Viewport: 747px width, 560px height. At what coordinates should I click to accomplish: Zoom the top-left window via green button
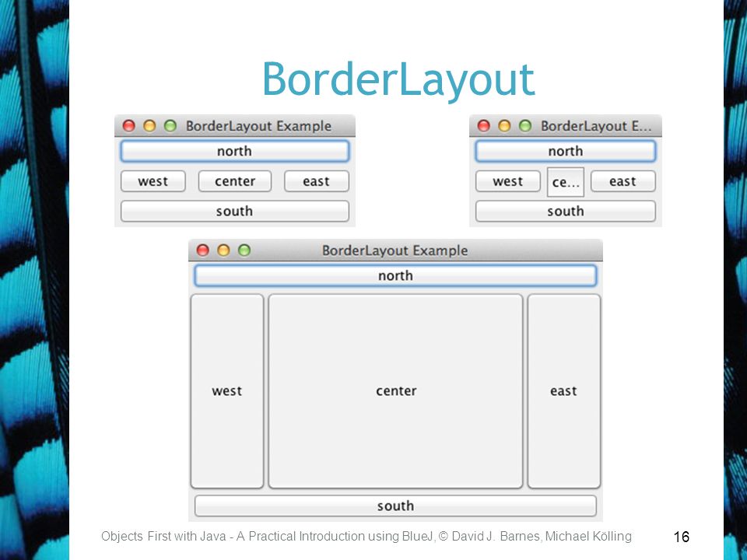pyautogui.click(x=170, y=126)
